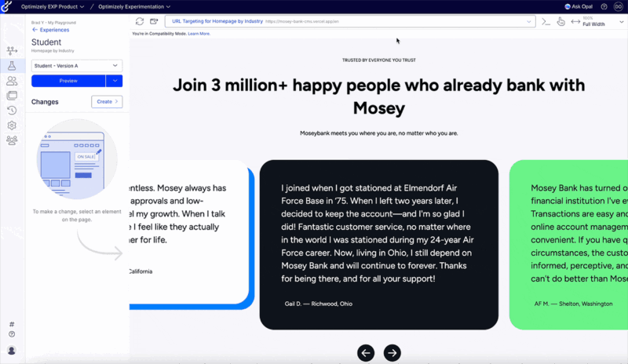Image resolution: width=628 pixels, height=364 pixels.
Task: Open the Flags flow icon in sidebar
Action: pos(12,50)
